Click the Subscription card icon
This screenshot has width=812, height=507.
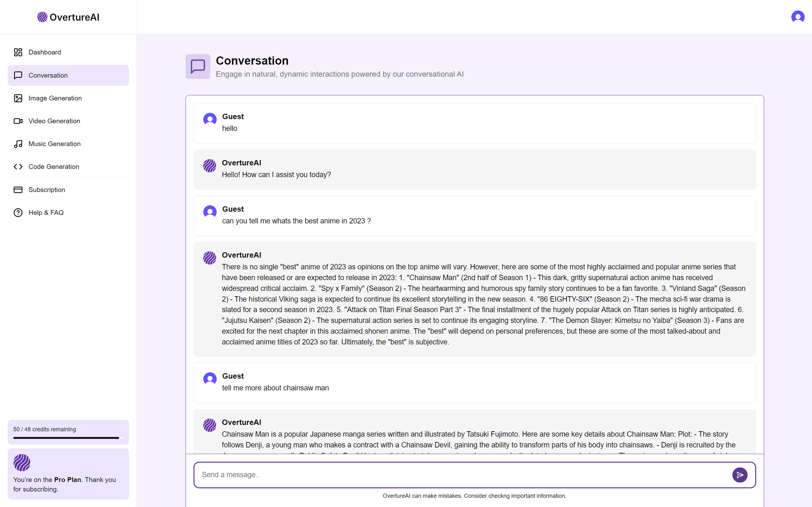18,190
